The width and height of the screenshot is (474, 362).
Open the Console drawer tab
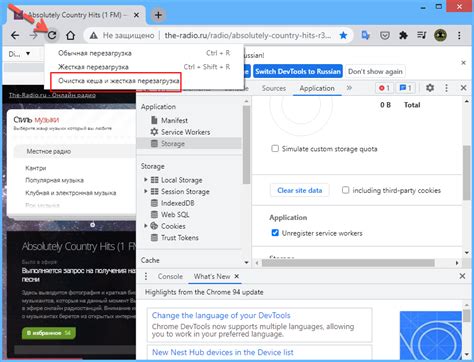(x=170, y=276)
